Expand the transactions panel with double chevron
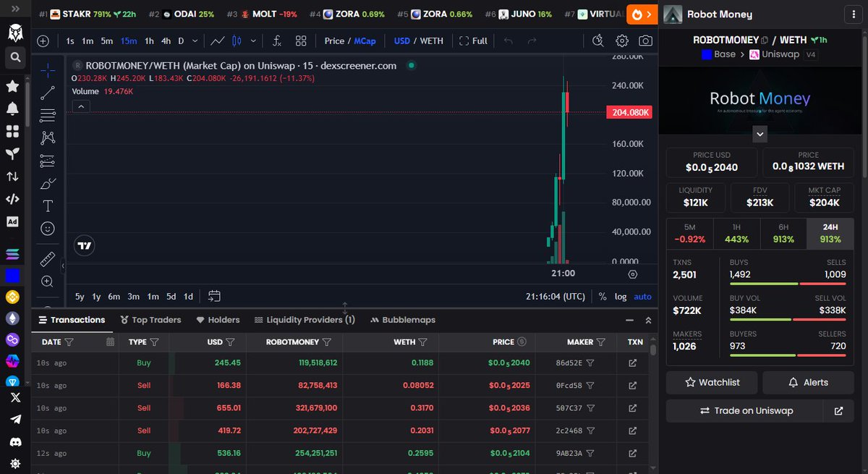Screen dimensions: 868x474 point(648,320)
